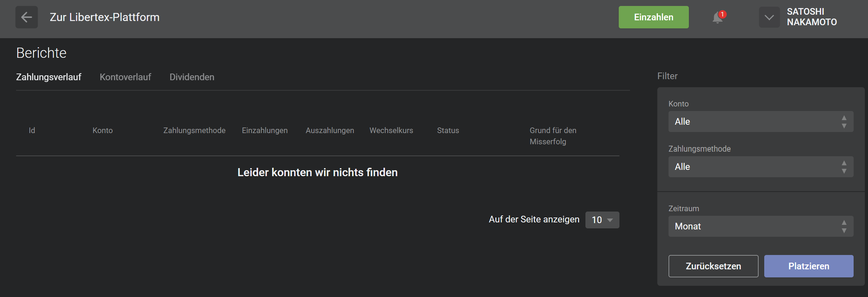Open Zur Libertex-Plattform link

104,17
